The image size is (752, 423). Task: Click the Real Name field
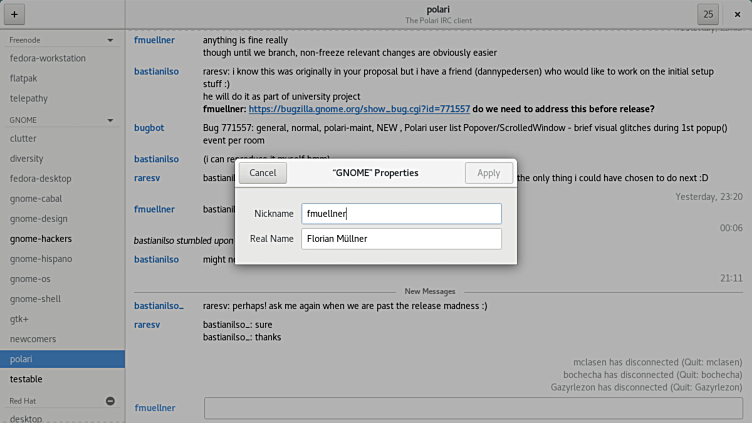tap(401, 239)
